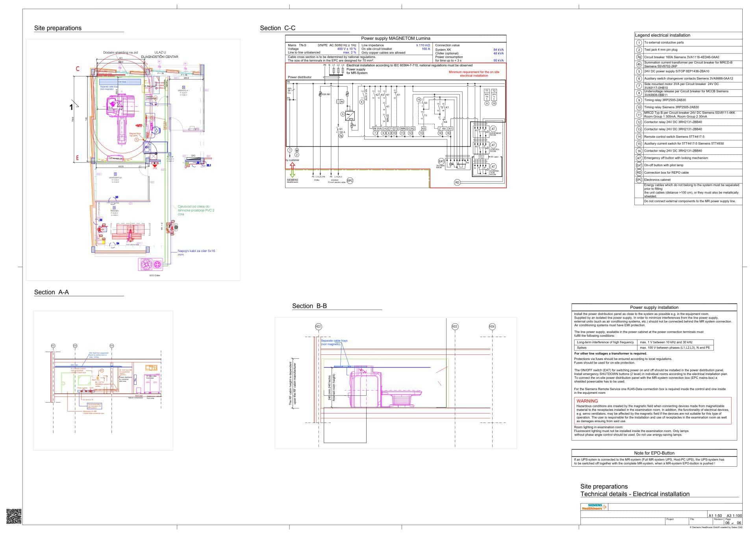Click the 'Power supply installation' box title
This screenshot has height=534, width=756.
[x=654, y=308]
